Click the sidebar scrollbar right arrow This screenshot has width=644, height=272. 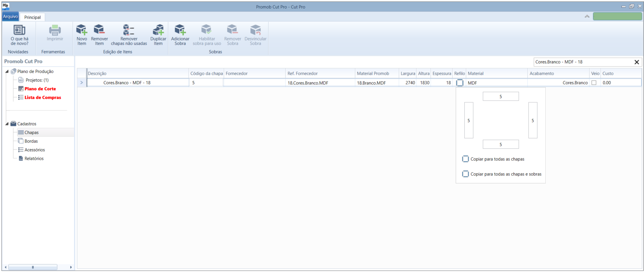pos(71,267)
